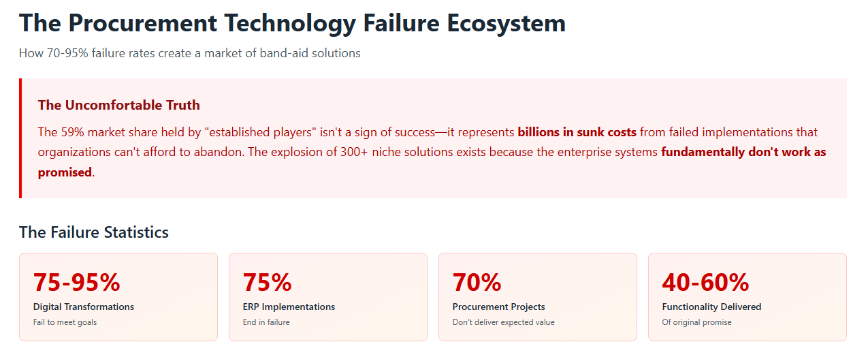Viewport: 868px width, 357px height.
Task: Select "The Uncomfortable Truth" heading
Action: pos(119,105)
